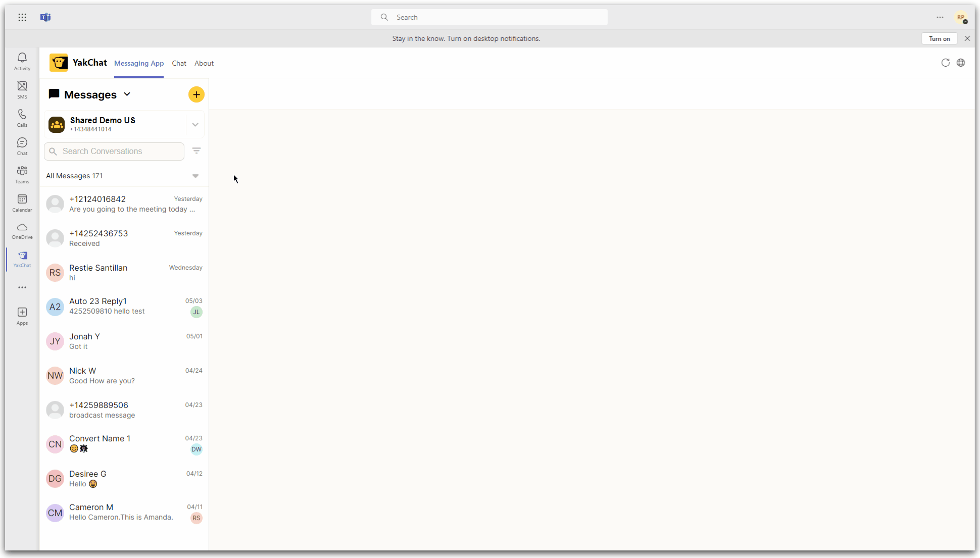Image resolution: width=980 pixels, height=558 pixels.
Task: Open the conversation filter icon
Action: tap(197, 151)
